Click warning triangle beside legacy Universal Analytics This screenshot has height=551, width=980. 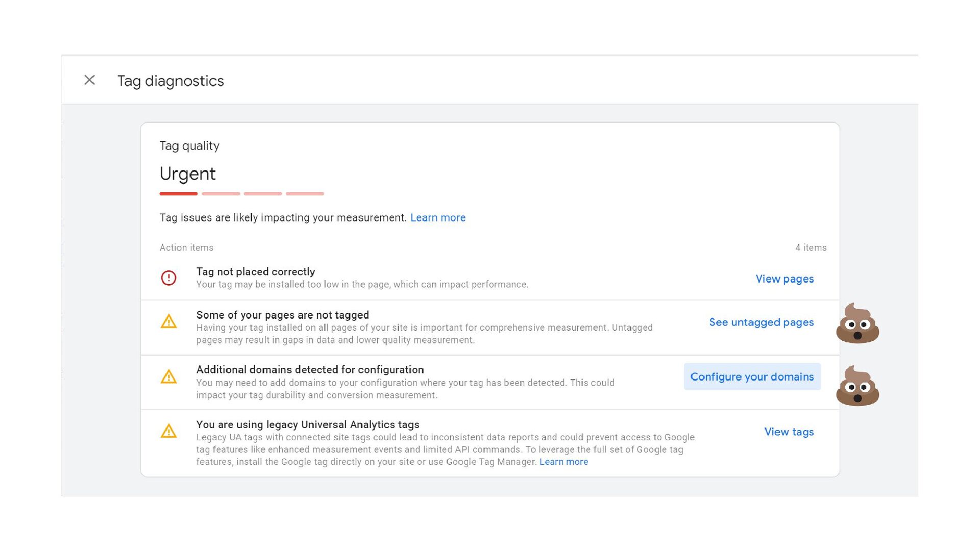point(168,431)
